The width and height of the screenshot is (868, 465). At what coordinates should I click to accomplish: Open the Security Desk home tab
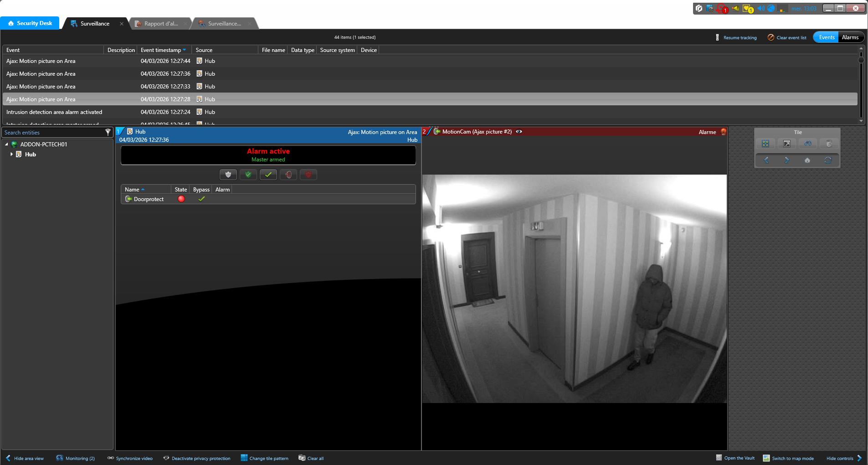click(x=30, y=23)
